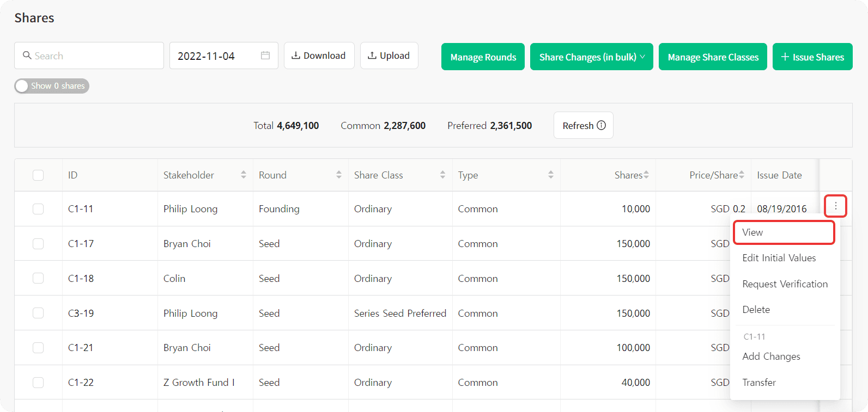868x412 pixels.
Task: Choose Delete from the row menu
Action: click(x=784, y=310)
